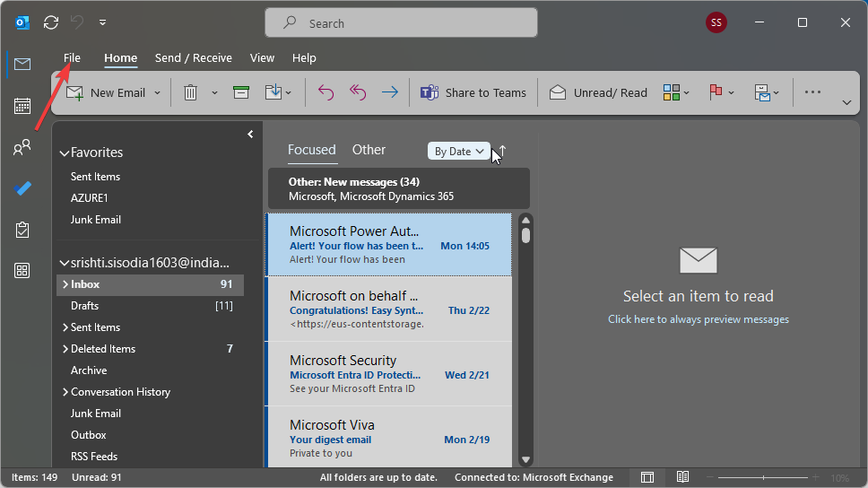Click the three-dots more commands button
The height and width of the screenshot is (488, 868).
tap(812, 92)
